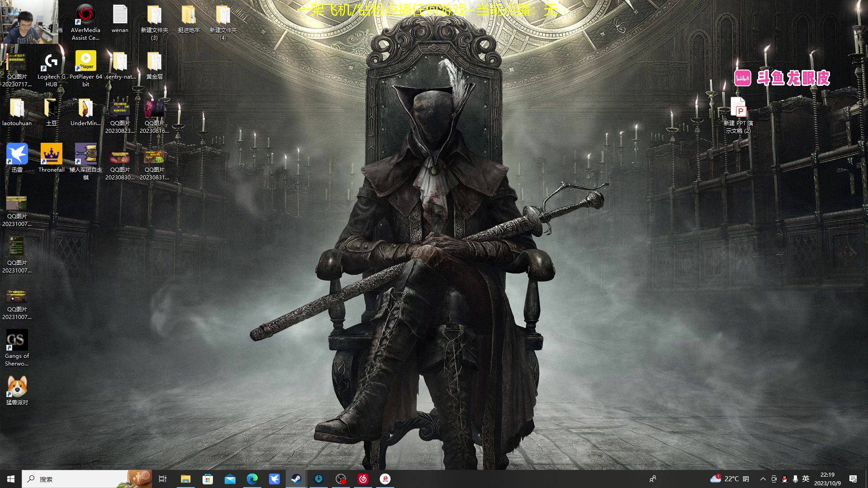Open the QQ penguin tray icon

pos(784,479)
